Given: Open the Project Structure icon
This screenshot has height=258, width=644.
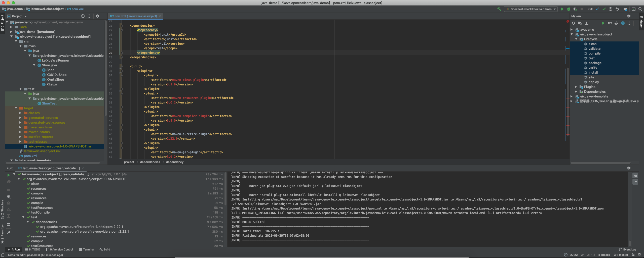Looking at the screenshot, I should tap(625, 9).
